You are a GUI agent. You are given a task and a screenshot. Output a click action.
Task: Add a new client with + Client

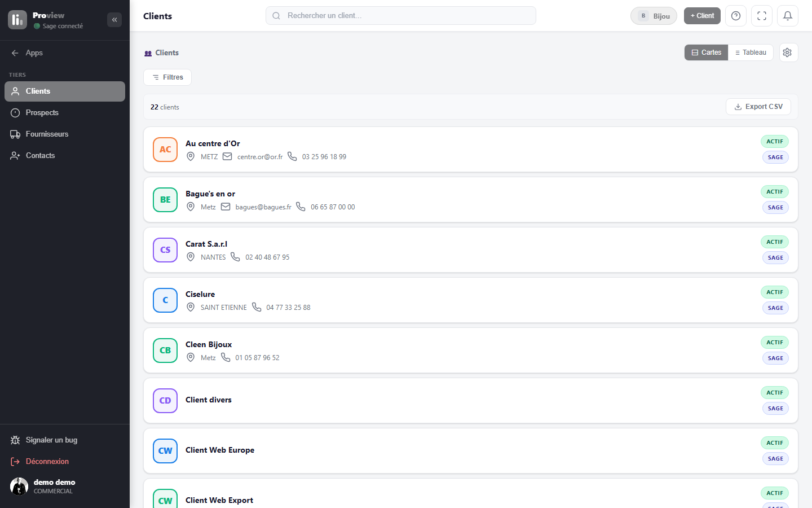[702, 16]
